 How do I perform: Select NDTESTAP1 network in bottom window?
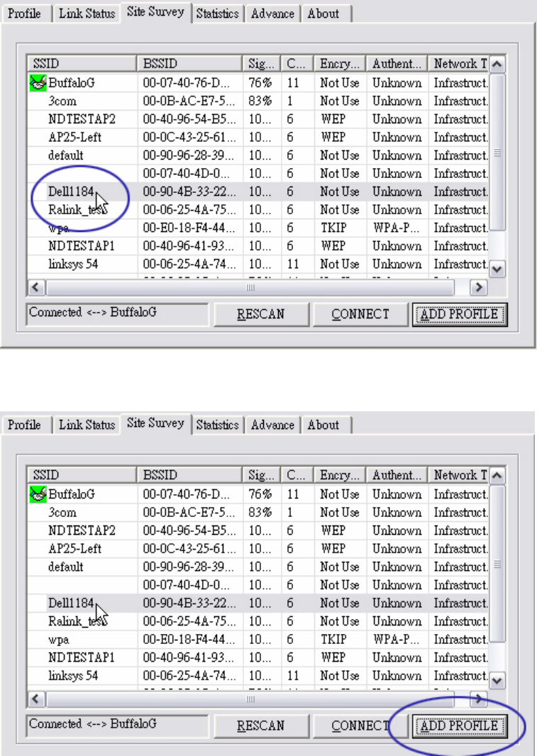pyautogui.click(x=82, y=657)
